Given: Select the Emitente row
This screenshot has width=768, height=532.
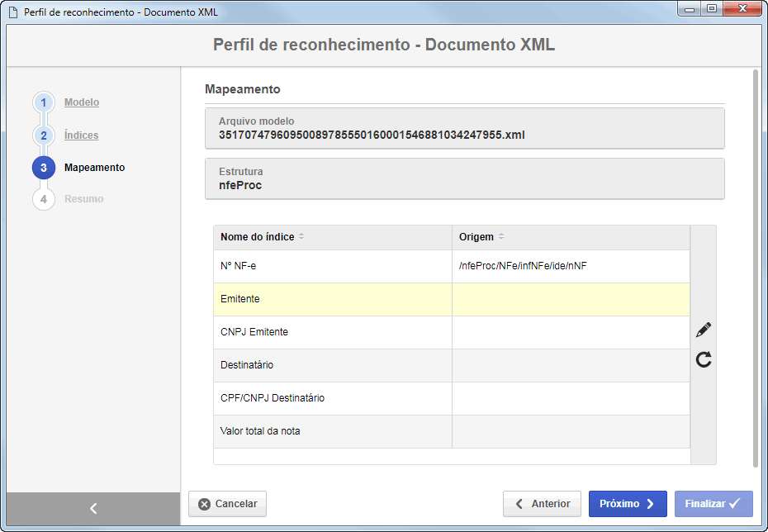Looking at the screenshot, I should [x=452, y=299].
